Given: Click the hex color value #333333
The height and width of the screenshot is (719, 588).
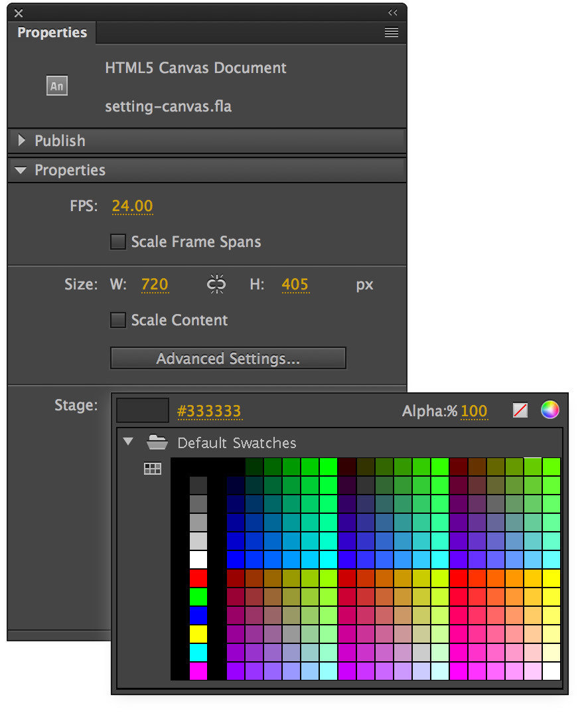Looking at the screenshot, I should click(209, 412).
